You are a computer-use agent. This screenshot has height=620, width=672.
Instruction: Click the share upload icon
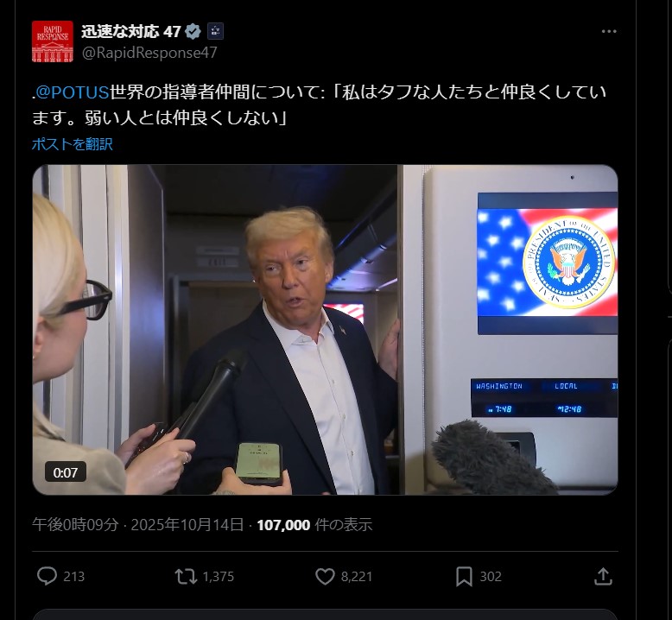(603, 576)
